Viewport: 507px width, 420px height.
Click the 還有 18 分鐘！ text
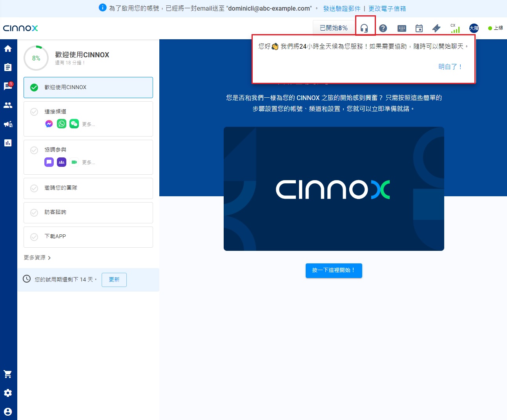point(70,63)
